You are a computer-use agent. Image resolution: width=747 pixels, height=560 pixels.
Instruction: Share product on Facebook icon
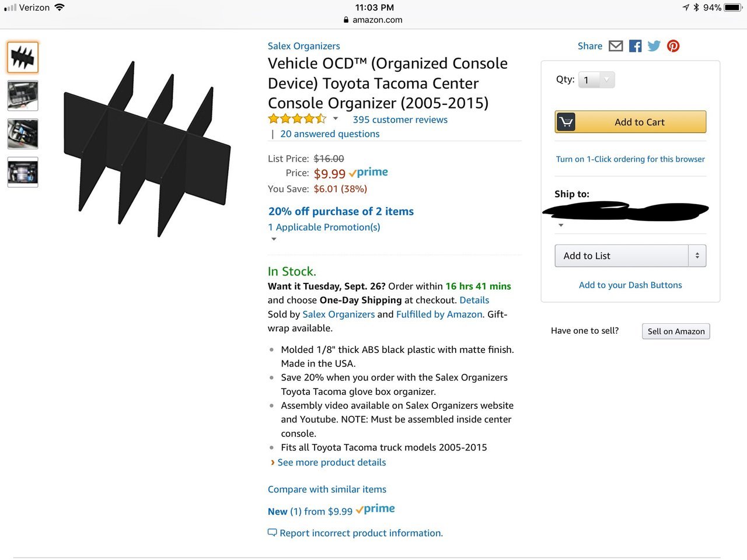(636, 46)
